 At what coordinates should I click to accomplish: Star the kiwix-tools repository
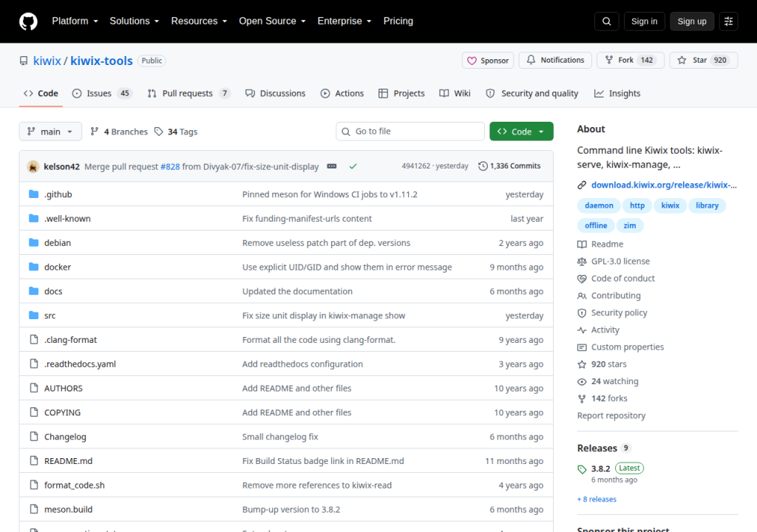coord(704,61)
